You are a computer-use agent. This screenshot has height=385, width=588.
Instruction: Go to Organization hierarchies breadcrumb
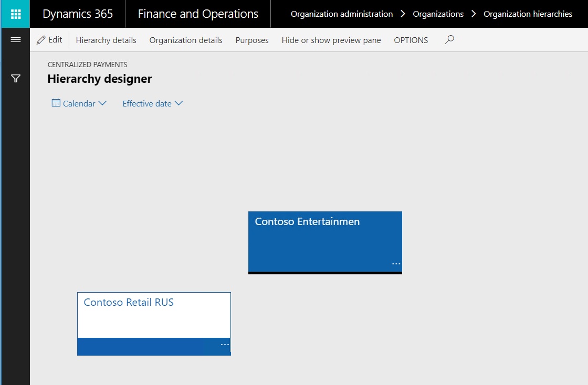click(x=528, y=14)
